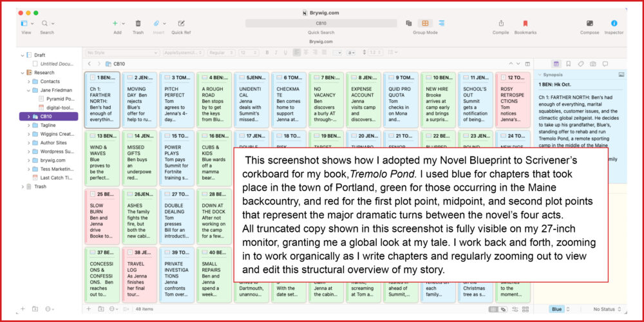
Task: Collapse the Draft folder
Action: (23, 55)
